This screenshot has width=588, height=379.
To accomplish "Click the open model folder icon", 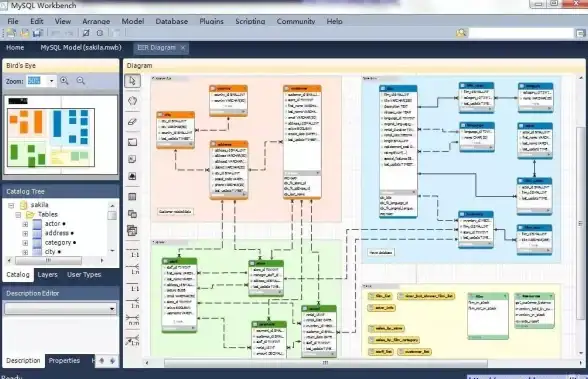I will (25, 33).
